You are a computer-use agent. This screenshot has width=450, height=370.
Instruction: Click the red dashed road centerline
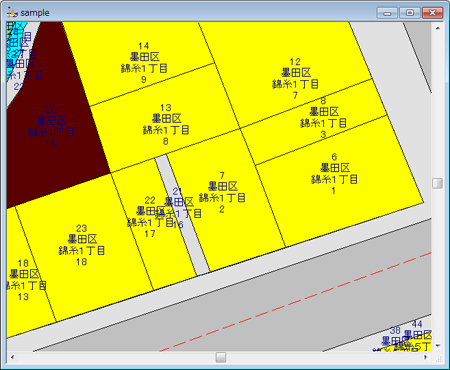pos(295,302)
